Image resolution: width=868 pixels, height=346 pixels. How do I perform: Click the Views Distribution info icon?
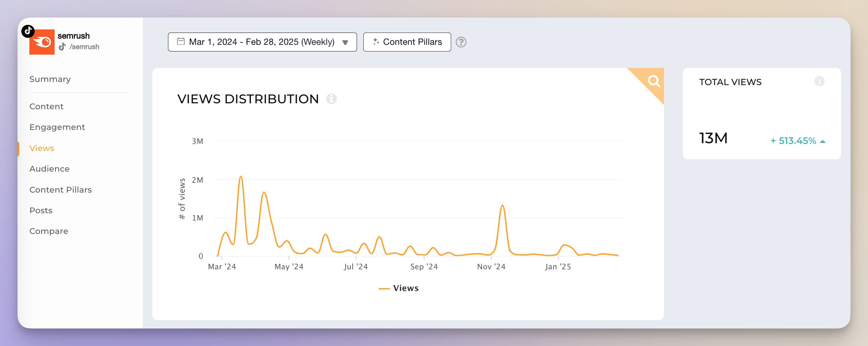click(331, 99)
